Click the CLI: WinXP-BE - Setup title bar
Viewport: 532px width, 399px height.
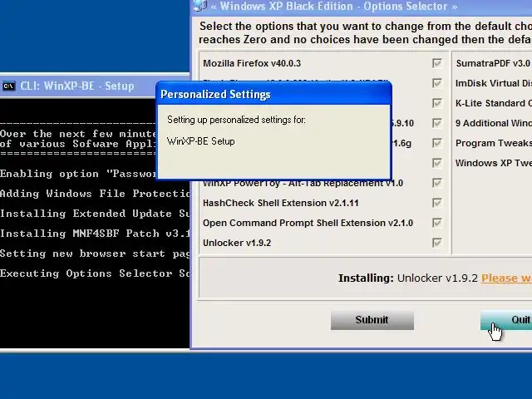click(x=77, y=86)
